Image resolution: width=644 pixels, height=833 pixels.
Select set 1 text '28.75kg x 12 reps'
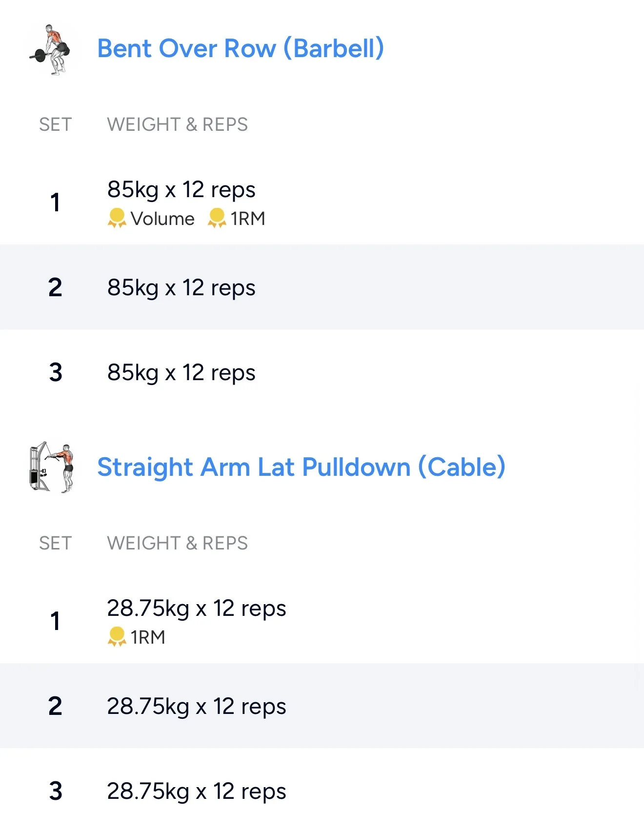click(196, 609)
